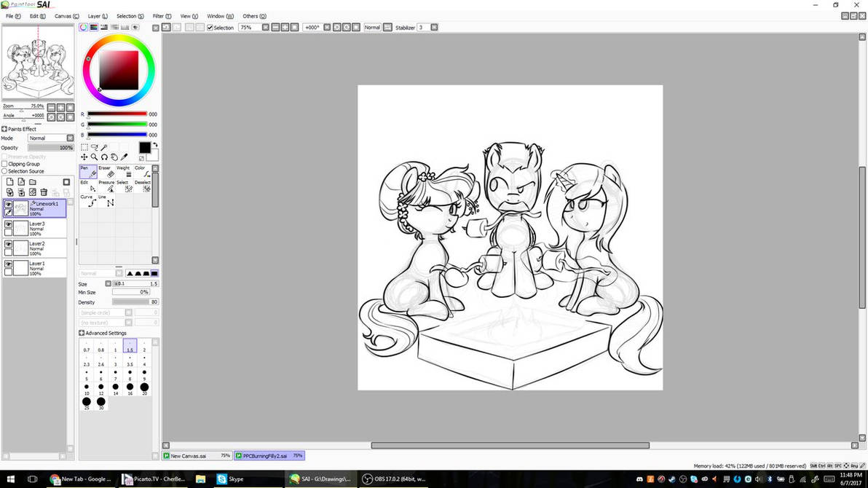Select the Layer2 row
The height and width of the screenshot is (488, 868).
(x=34, y=248)
